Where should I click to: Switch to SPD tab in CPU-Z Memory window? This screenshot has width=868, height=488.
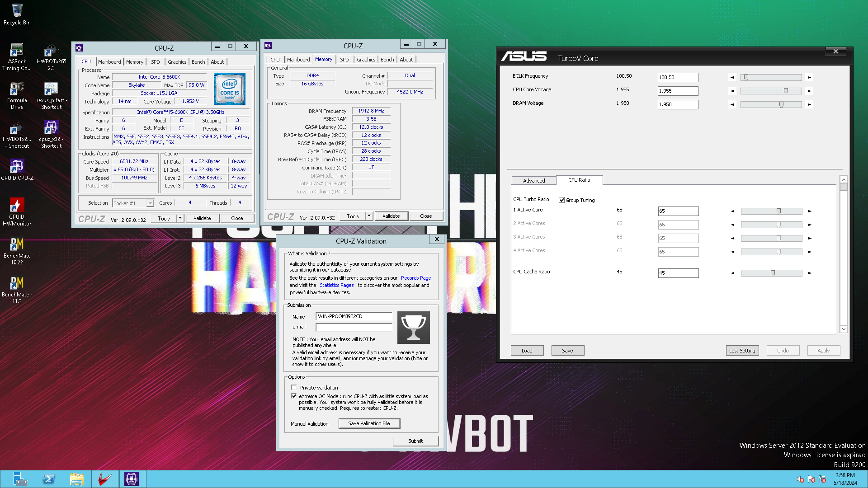point(344,60)
